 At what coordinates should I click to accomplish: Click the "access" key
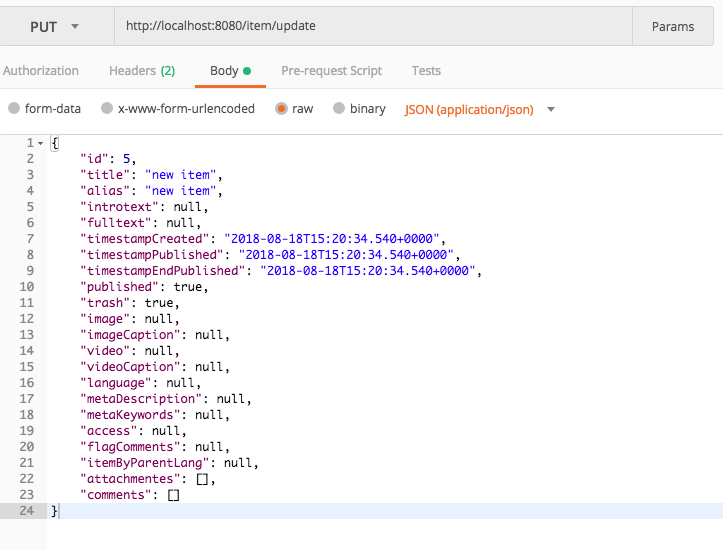click(109, 431)
